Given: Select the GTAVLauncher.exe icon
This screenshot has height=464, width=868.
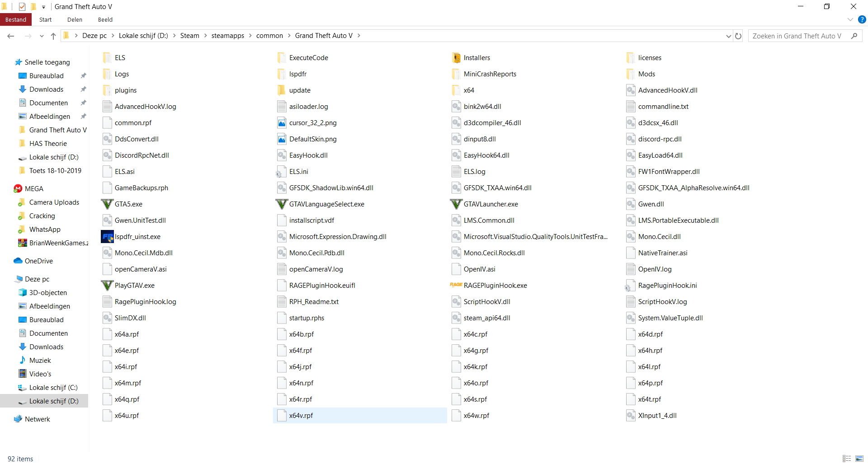Looking at the screenshot, I should pos(456,204).
